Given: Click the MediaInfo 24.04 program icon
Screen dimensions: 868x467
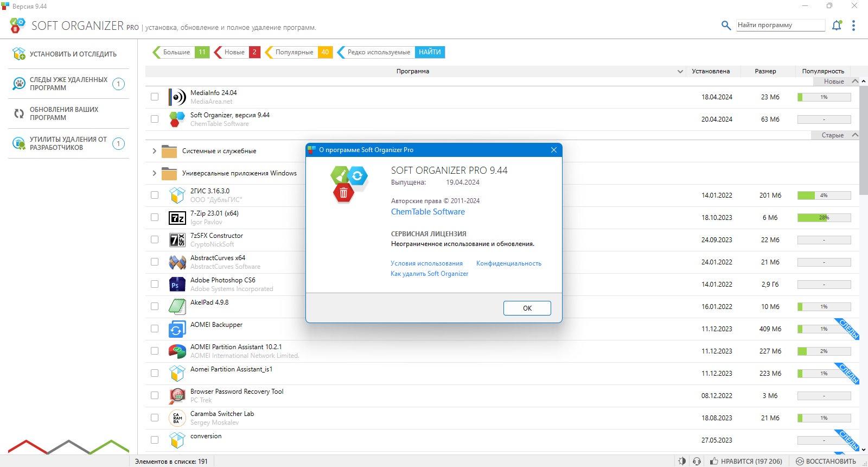Looking at the screenshot, I should [177, 97].
